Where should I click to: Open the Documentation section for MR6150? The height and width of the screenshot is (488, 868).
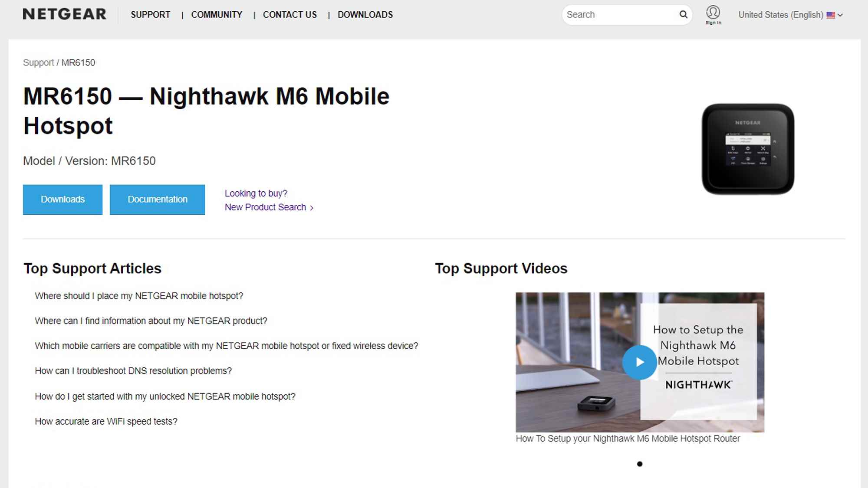point(158,199)
